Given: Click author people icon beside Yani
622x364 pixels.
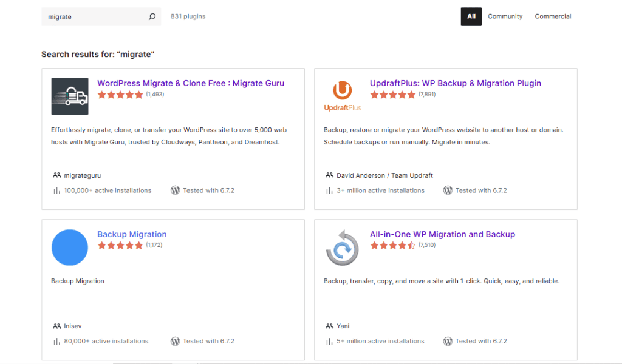Looking at the screenshot, I should [329, 326].
